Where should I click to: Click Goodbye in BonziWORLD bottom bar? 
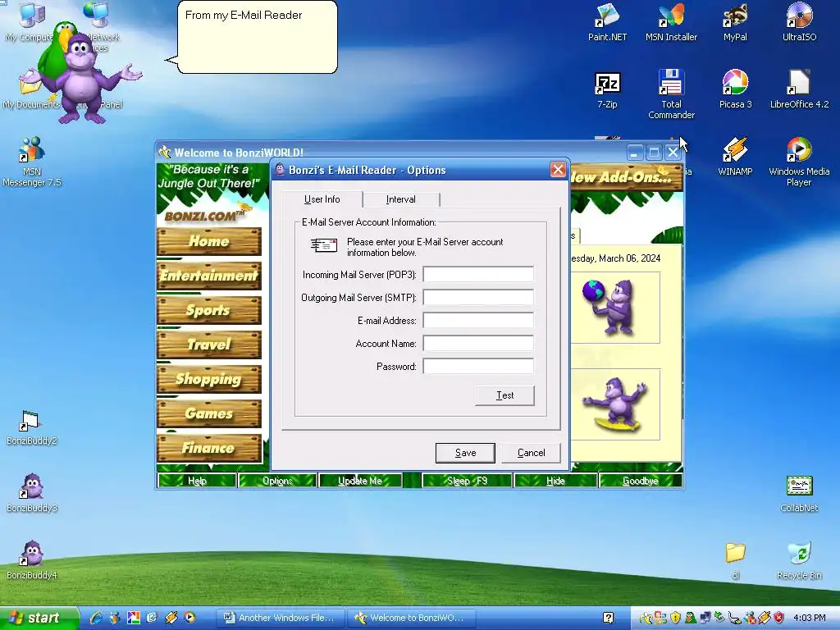[x=640, y=481]
